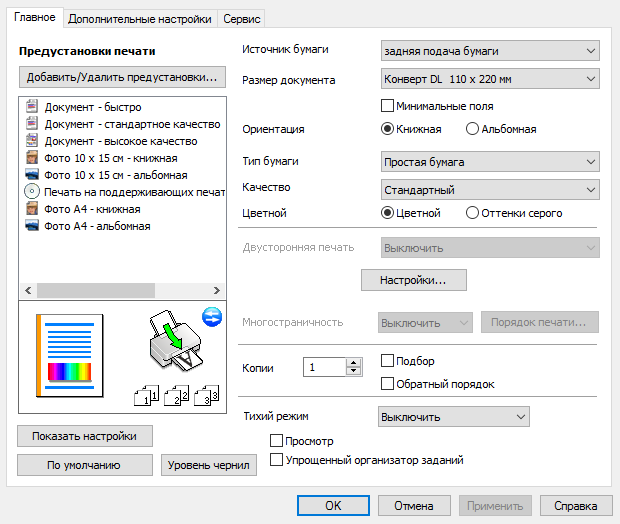Viewport: 620px width, 524px height.
Task: Open the 'Многостраничность' dropdown
Action: pos(425,323)
